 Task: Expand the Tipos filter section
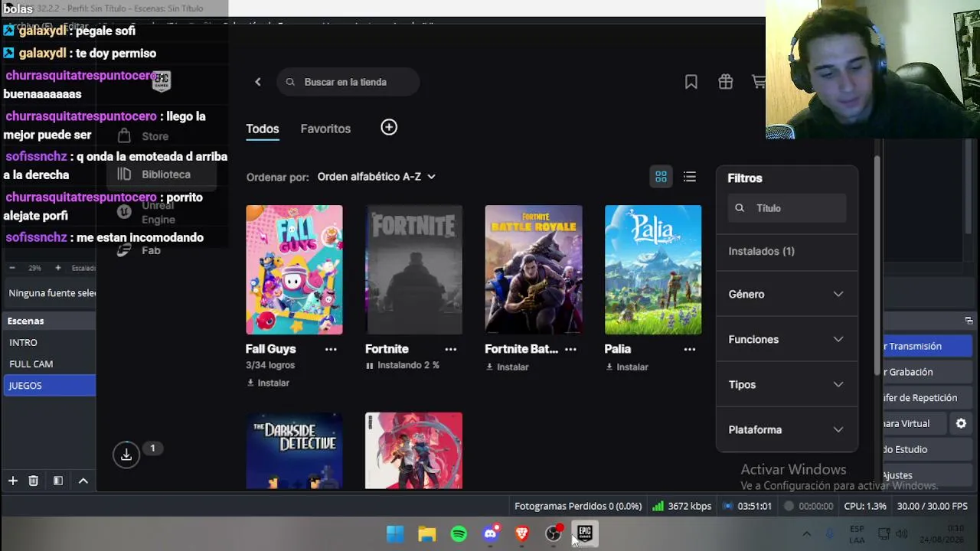click(x=787, y=384)
